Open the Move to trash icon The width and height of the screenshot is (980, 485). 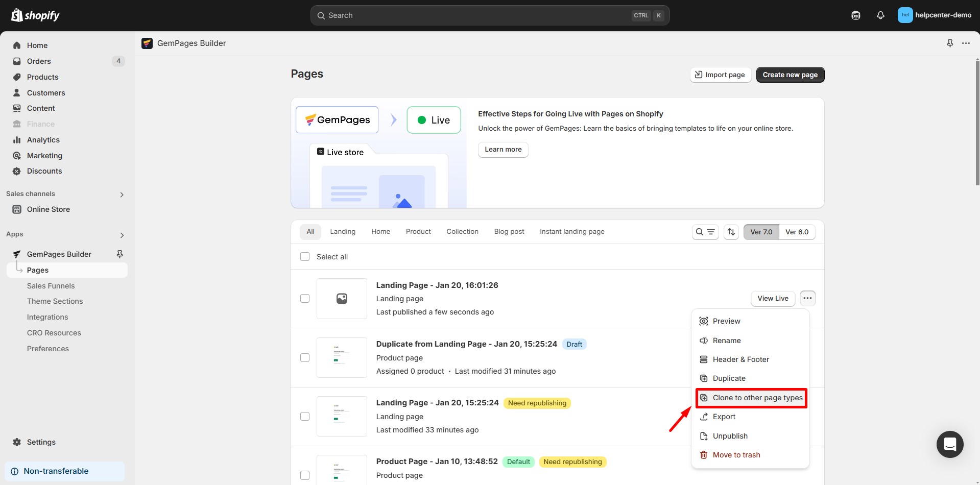(703, 454)
